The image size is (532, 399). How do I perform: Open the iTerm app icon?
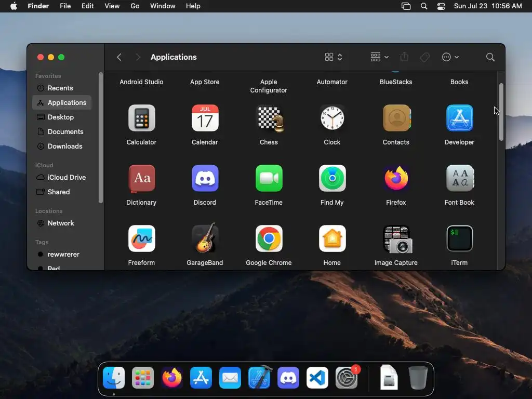[459, 238]
